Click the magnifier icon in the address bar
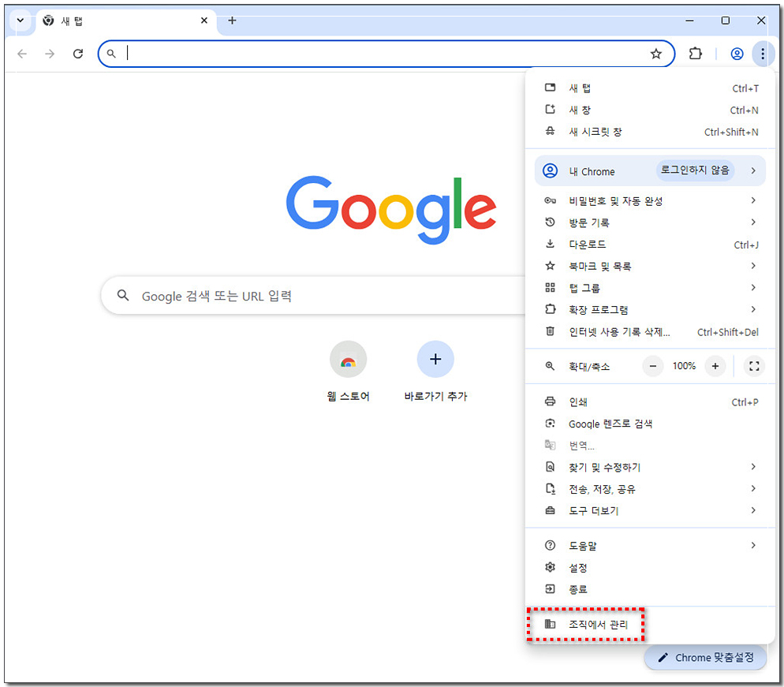The width and height of the screenshot is (784, 687). coord(111,54)
